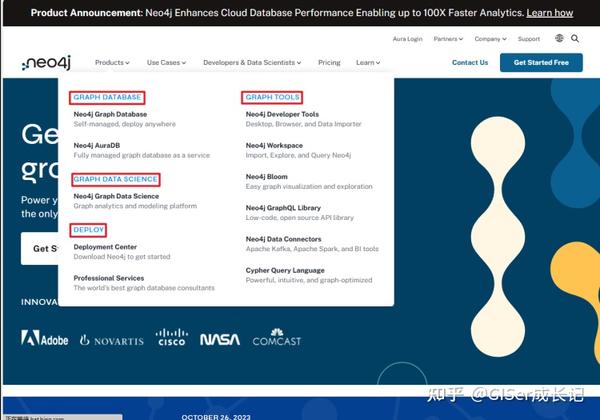Choose Neo4j Bloom from Graph Tools
The height and width of the screenshot is (420, 600).
(266, 177)
